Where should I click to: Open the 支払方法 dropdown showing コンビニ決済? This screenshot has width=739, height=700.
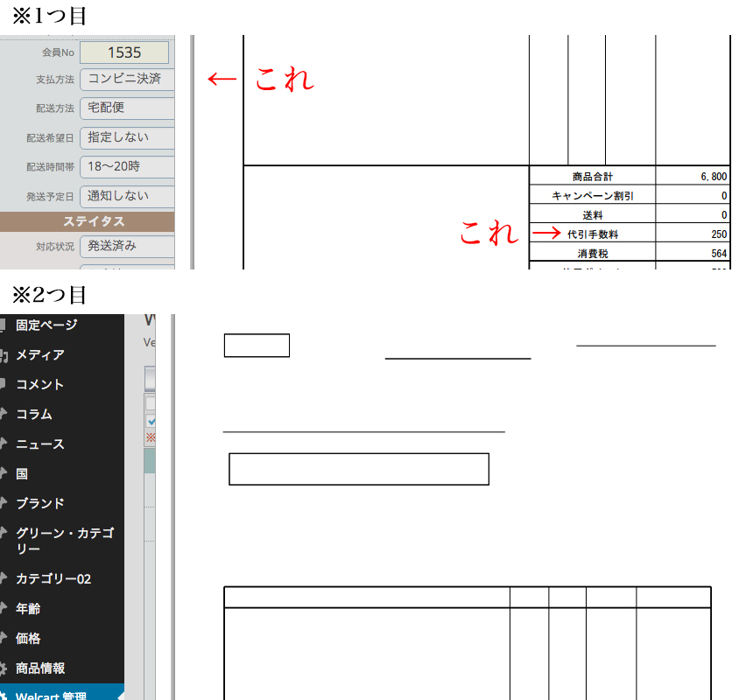(x=127, y=79)
